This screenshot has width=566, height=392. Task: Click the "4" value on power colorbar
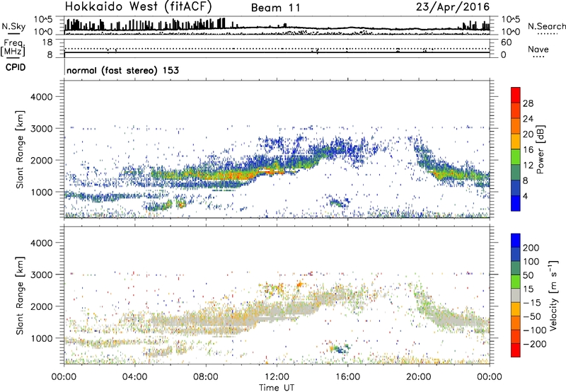tap(525, 196)
